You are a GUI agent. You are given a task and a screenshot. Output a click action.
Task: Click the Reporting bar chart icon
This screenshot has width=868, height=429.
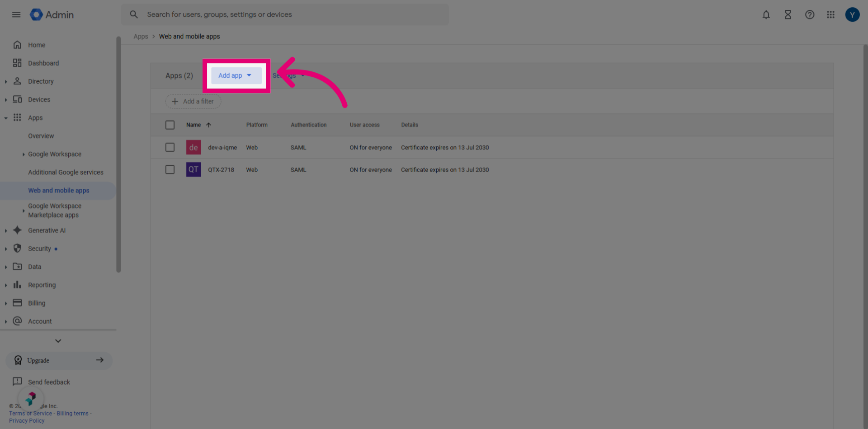click(x=17, y=284)
